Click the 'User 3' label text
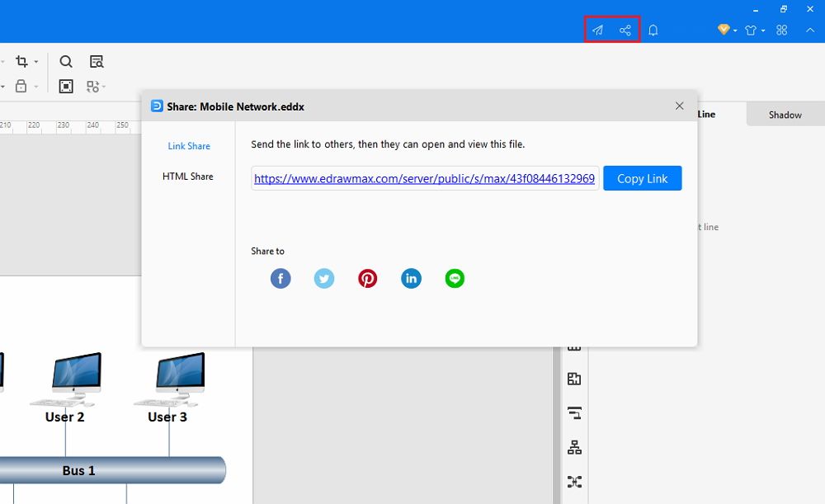This screenshot has height=504, width=825. 167,417
